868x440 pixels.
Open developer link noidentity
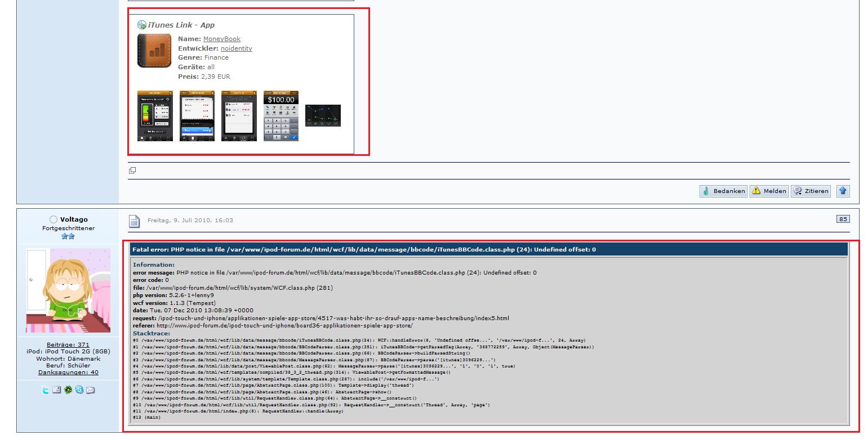coord(237,48)
